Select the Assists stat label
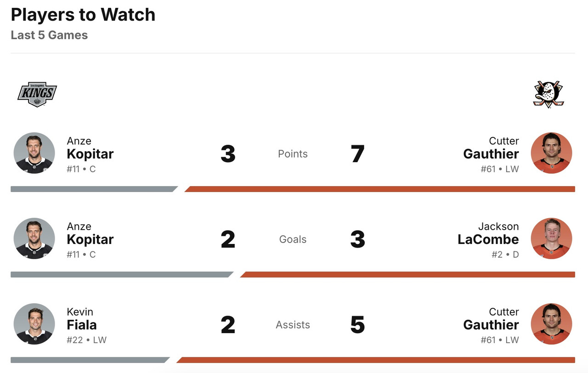Screen dimensions: 588x373 pos(293,325)
